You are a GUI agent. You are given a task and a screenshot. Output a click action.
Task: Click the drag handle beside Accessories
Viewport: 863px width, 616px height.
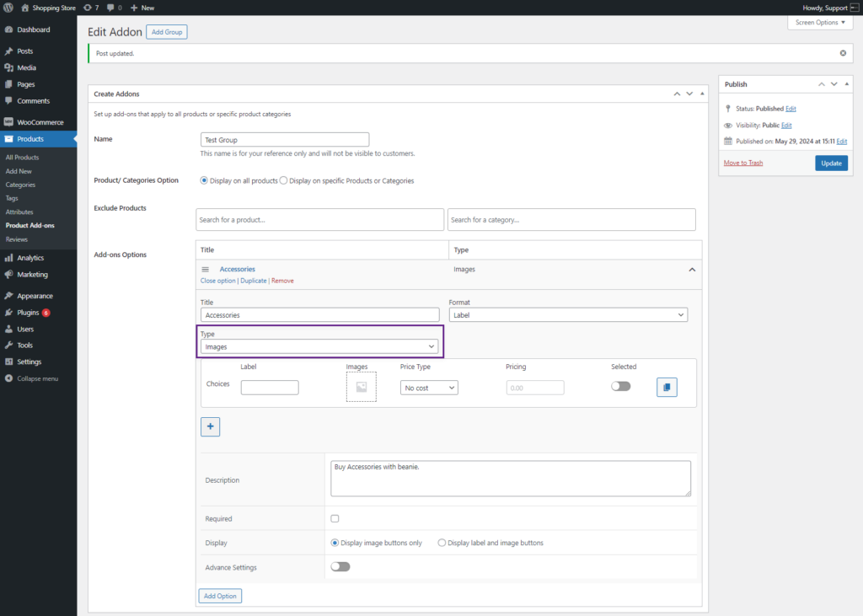pos(206,270)
